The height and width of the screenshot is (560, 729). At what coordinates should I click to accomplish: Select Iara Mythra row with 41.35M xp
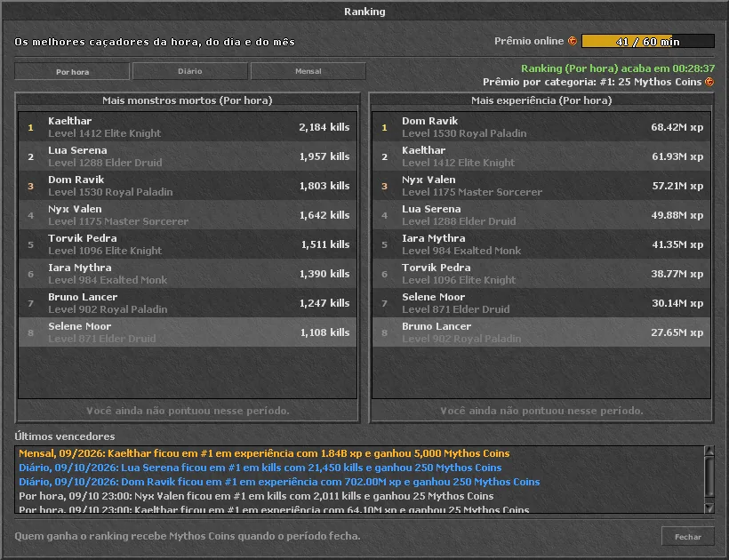tap(541, 244)
